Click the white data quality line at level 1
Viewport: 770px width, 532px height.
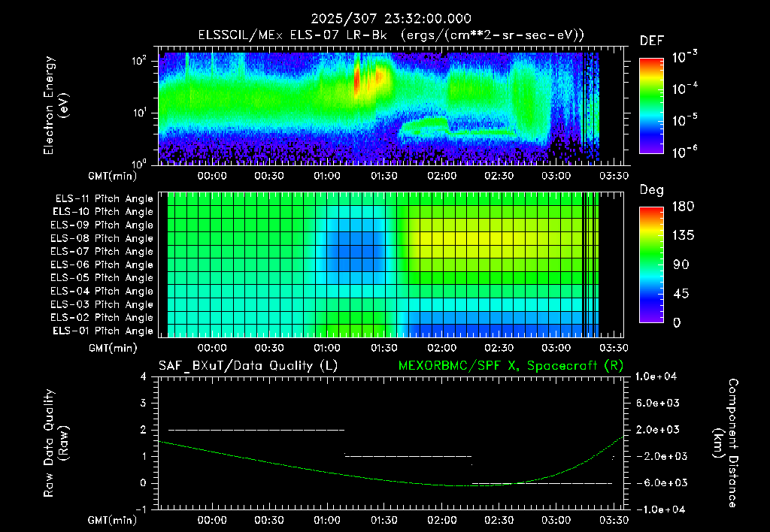point(408,456)
